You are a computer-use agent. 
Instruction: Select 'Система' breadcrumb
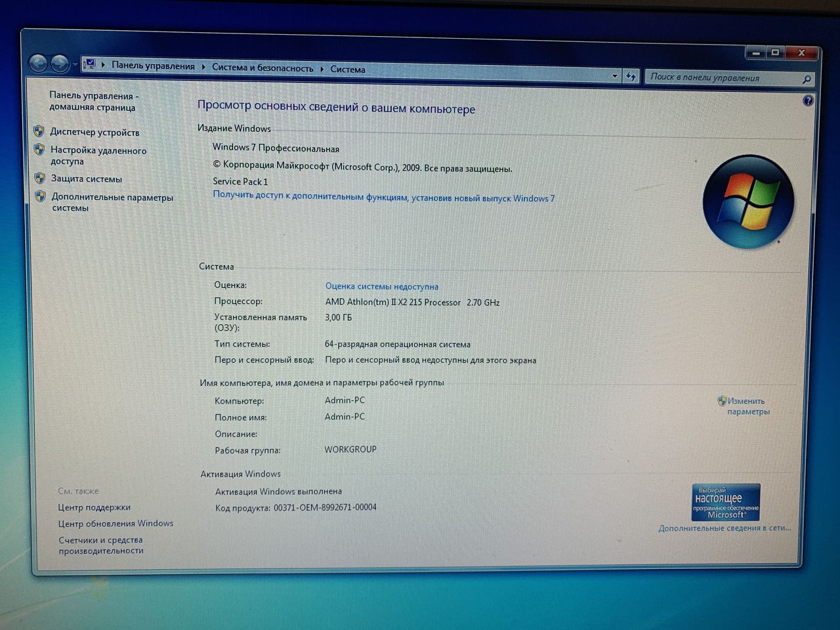(348, 69)
